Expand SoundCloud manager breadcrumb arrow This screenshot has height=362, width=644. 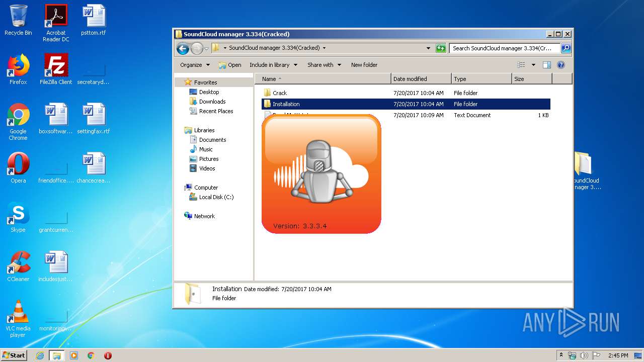pyautogui.click(x=324, y=48)
